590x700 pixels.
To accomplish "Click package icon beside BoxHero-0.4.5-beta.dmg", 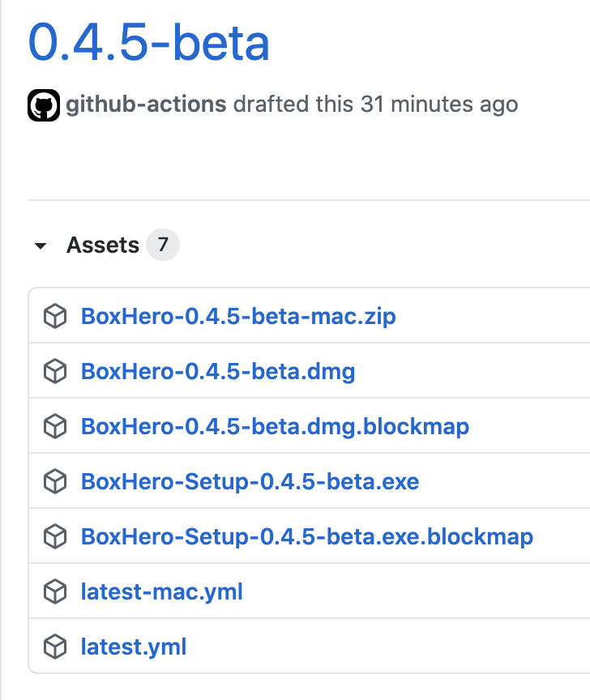I will [54, 371].
